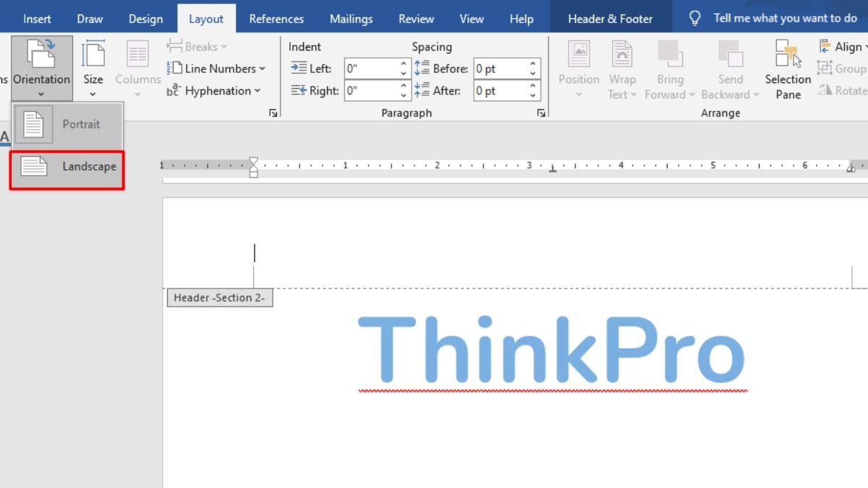
Task: Open the Columns dropdown
Action: pos(137,69)
